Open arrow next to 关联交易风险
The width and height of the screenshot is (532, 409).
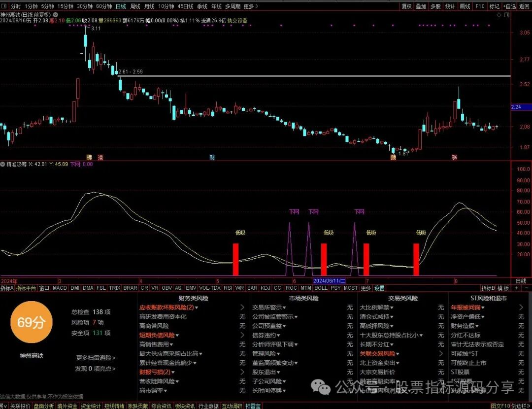tap(441, 353)
